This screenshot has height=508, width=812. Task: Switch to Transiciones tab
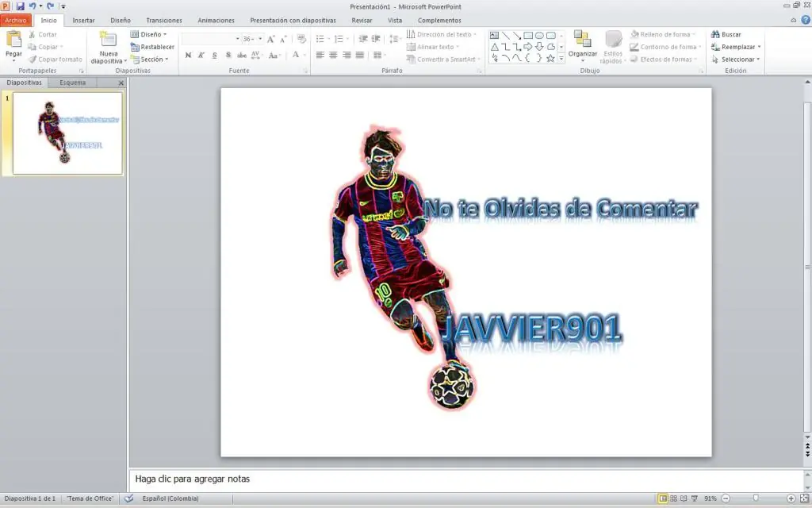click(x=164, y=20)
